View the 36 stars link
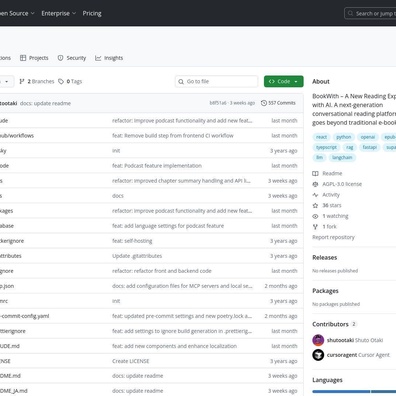 pos(332,205)
